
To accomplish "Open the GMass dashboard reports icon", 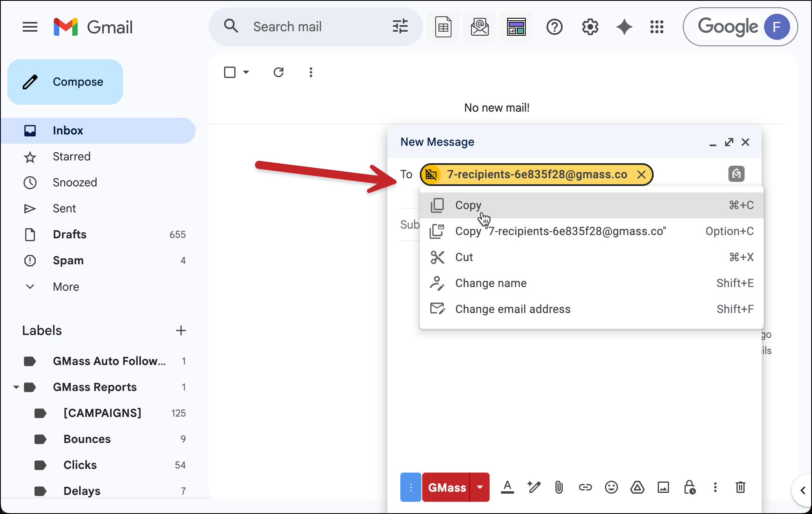I will coord(516,27).
